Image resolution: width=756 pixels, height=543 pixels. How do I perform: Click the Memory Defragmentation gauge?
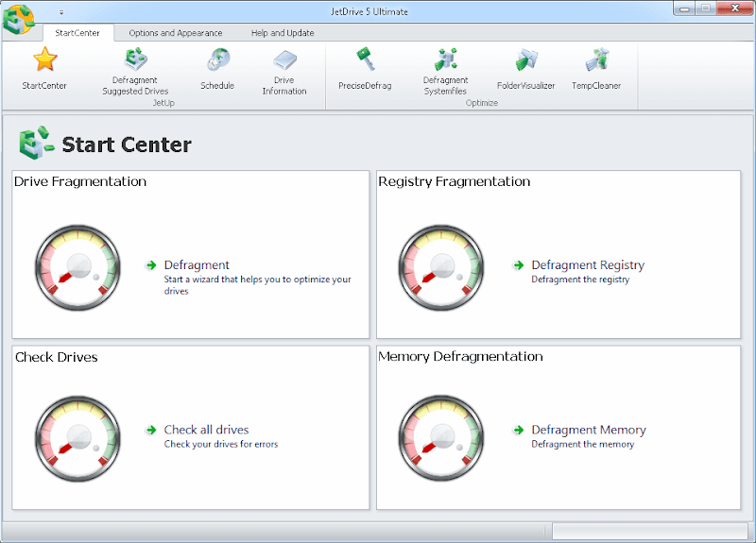pyautogui.click(x=442, y=431)
